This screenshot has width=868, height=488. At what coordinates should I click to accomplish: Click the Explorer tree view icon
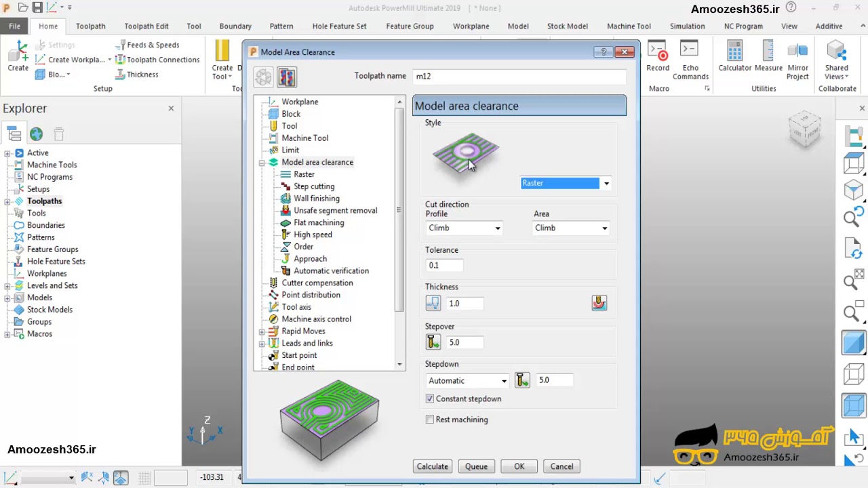[14, 134]
